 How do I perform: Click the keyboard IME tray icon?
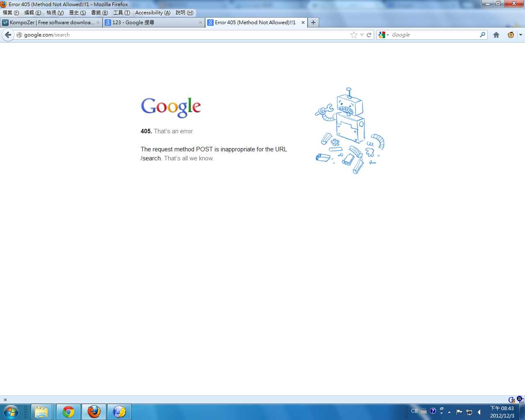pyautogui.click(x=424, y=411)
